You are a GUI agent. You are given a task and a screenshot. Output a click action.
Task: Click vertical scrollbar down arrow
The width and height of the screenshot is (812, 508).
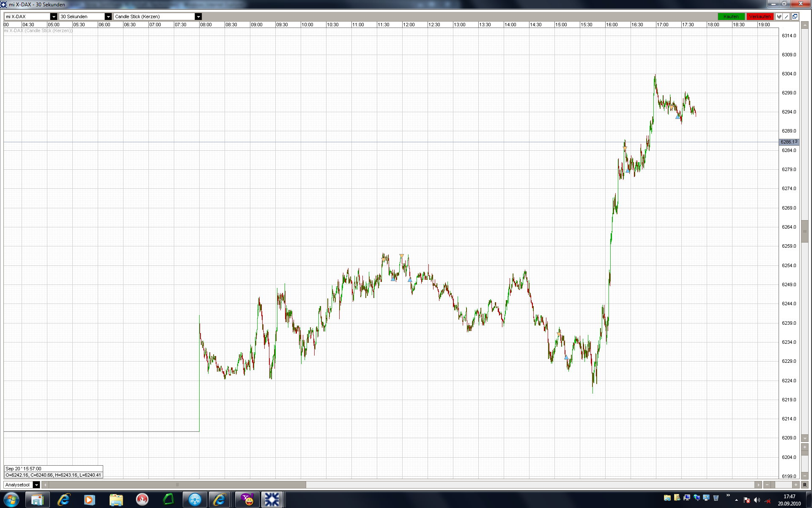[x=804, y=438]
